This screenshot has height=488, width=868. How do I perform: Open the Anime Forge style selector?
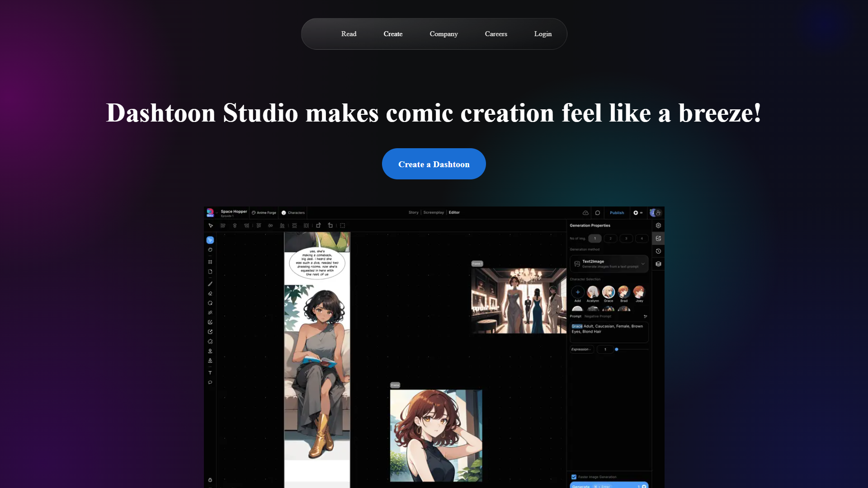[264, 213]
